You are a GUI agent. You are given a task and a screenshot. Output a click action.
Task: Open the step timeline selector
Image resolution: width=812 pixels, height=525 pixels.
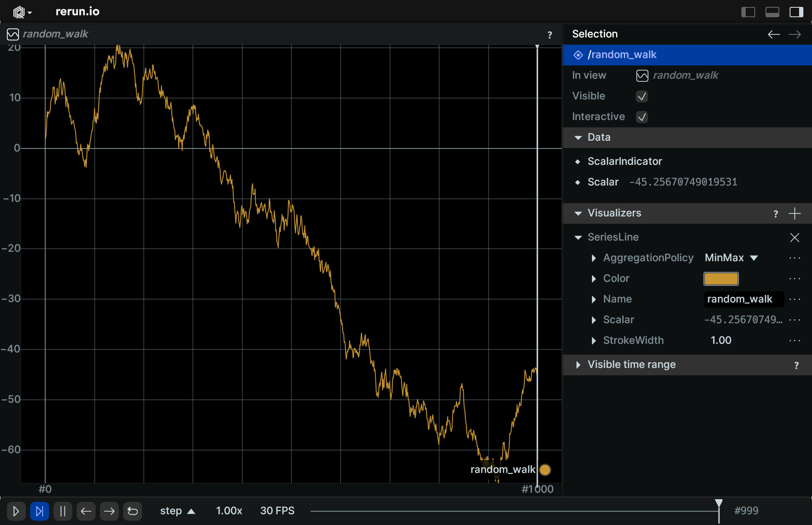click(x=177, y=511)
